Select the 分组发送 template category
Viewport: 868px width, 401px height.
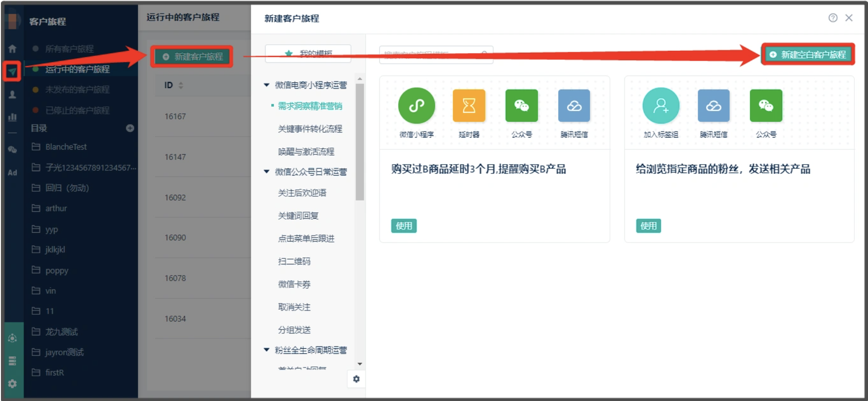pyautogui.click(x=294, y=330)
